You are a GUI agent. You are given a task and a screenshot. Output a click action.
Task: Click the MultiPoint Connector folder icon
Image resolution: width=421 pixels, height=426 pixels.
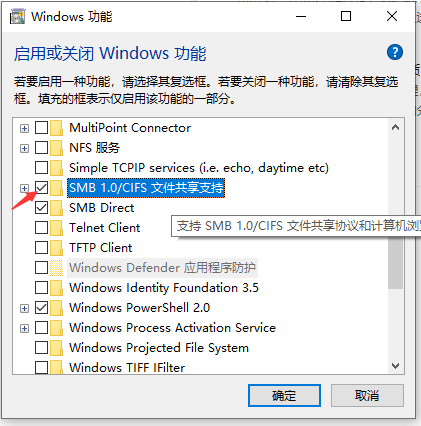(56, 128)
